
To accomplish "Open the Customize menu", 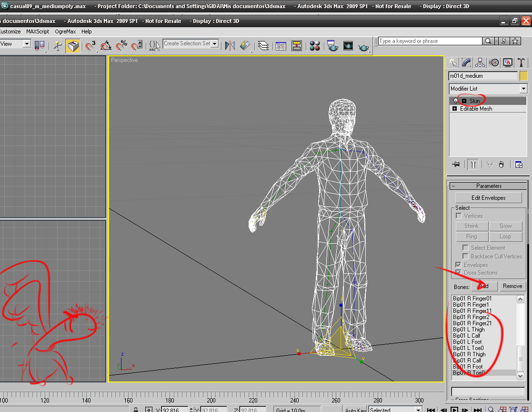I will tap(10, 31).
